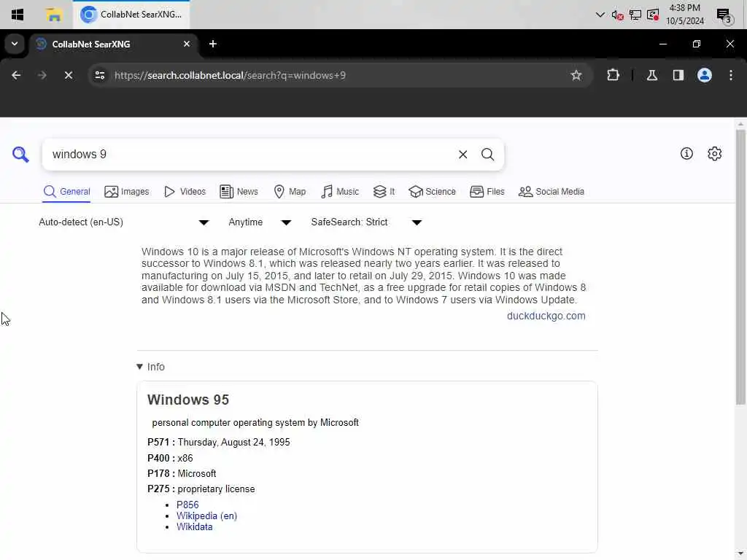This screenshot has height=560, width=747.
Task: Open a new browser tab
Action: pyautogui.click(x=213, y=44)
